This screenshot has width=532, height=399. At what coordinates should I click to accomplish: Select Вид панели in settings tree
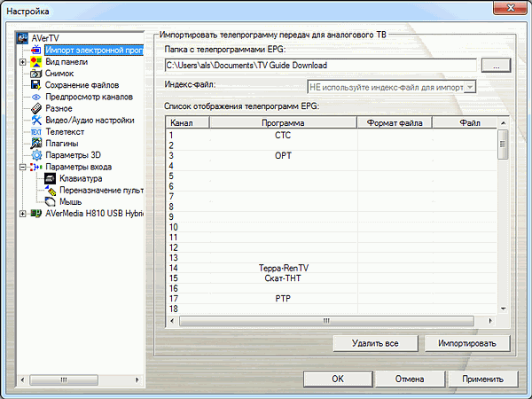tap(66, 62)
